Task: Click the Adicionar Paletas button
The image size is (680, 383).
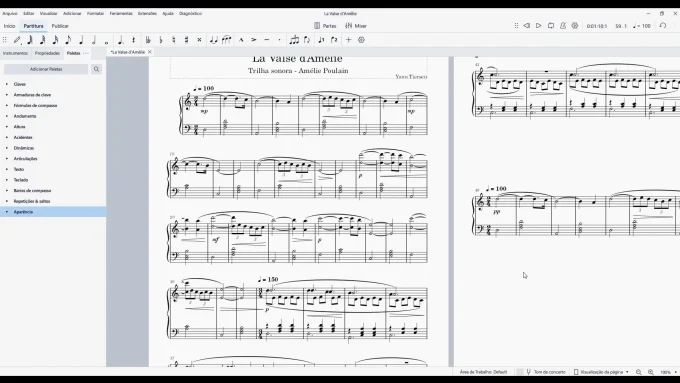Action: 46,69
